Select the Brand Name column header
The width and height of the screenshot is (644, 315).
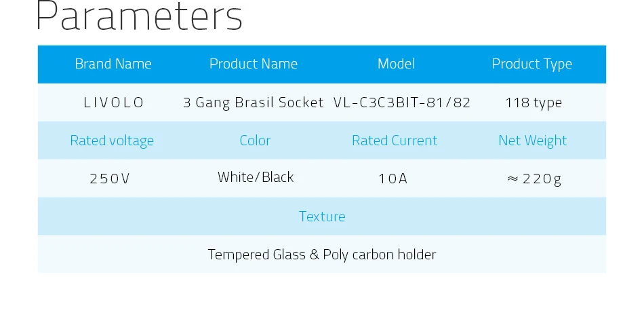[113, 64]
